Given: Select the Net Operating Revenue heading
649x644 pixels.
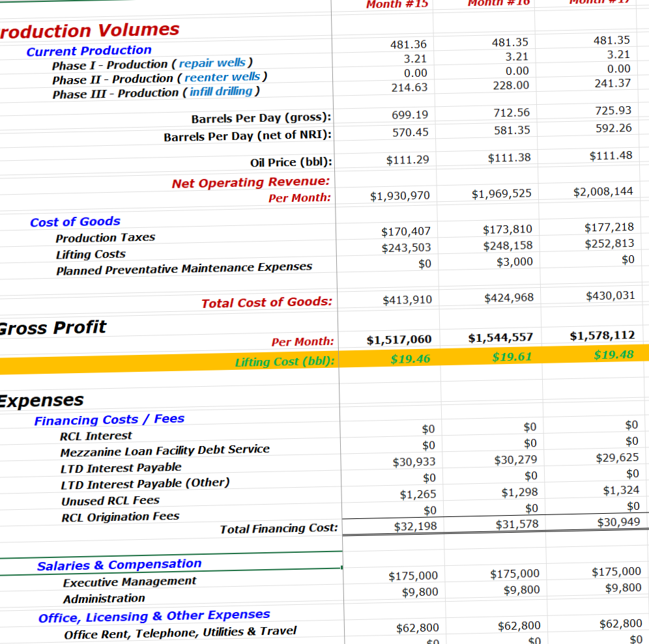Looking at the screenshot, I should [x=251, y=182].
